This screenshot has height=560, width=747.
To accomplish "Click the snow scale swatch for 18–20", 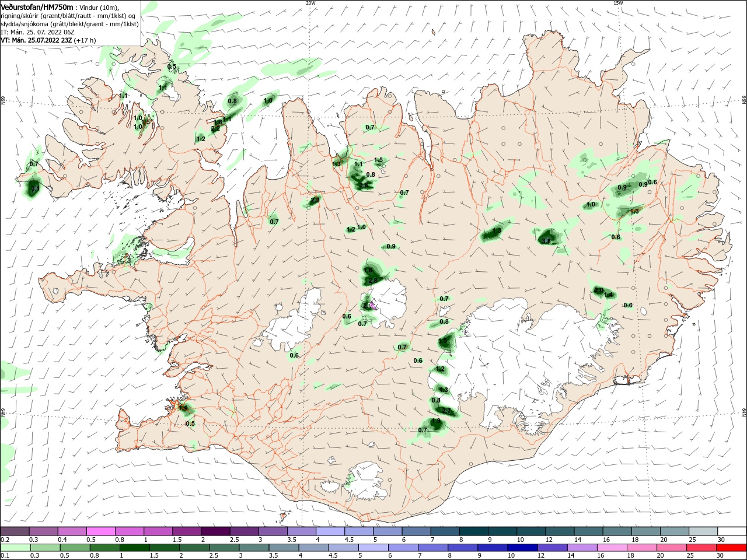I will pyautogui.click(x=646, y=531).
